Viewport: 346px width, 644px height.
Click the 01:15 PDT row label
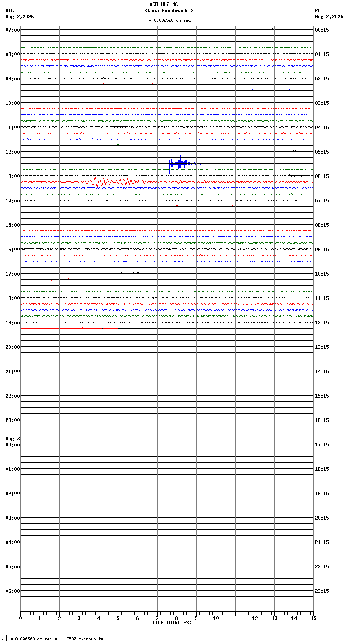[x=322, y=54]
